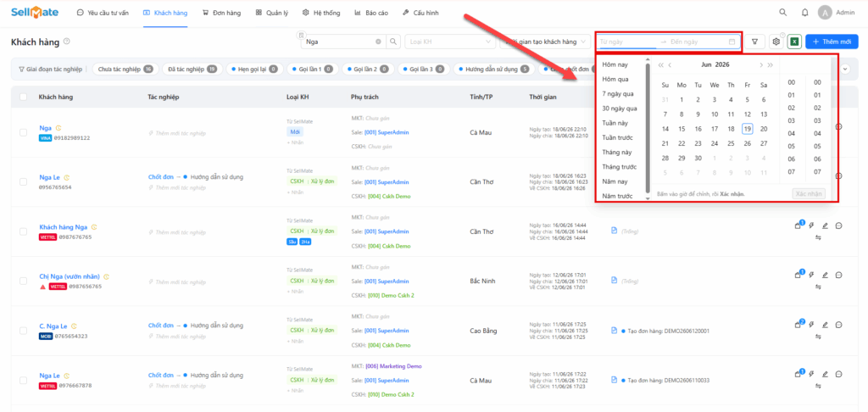The image size is (868, 412).
Task: Open chat icon for Khách hàng Nga
Action: (838, 226)
